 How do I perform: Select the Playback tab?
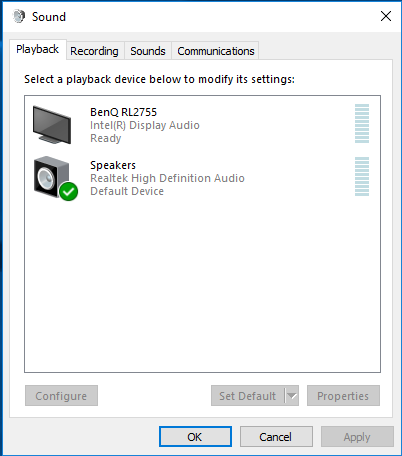[x=38, y=49]
